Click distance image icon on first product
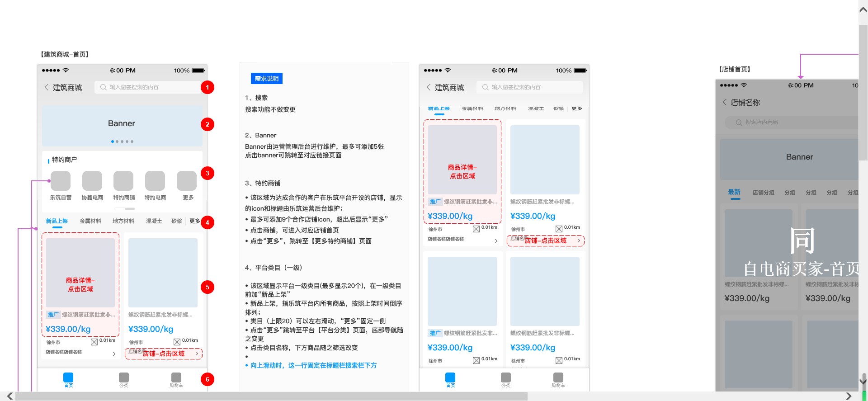Viewport: 868px width, 401px height. click(94, 342)
